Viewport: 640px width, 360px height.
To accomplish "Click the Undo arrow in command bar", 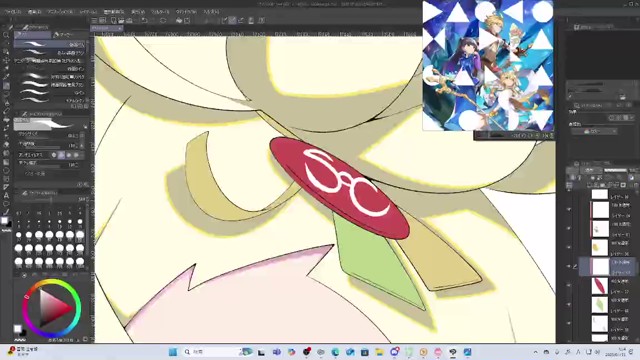I will tap(144, 20).
